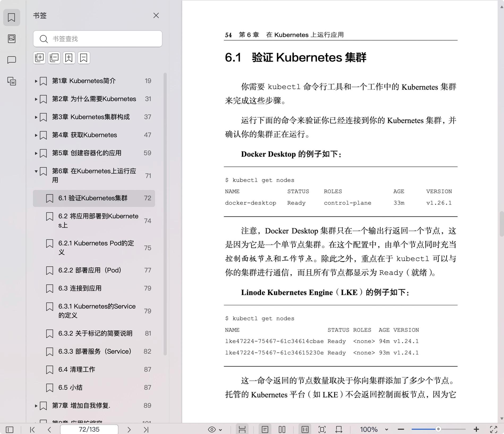Click the 书签查找 search field
Screen dimensions: 504x434
pos(97,39)
